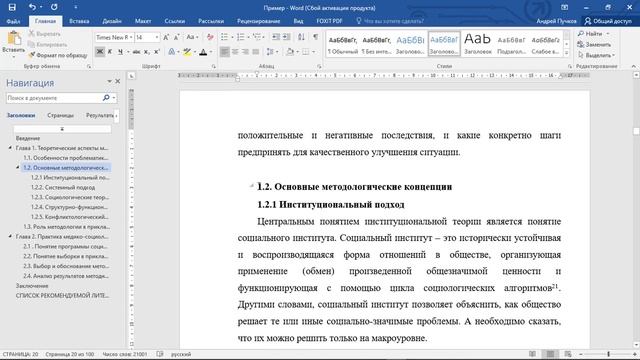Go to 1.2.2. Системный подход heading
This screenshot has width=640, height=360.
[x=63, y=187]
